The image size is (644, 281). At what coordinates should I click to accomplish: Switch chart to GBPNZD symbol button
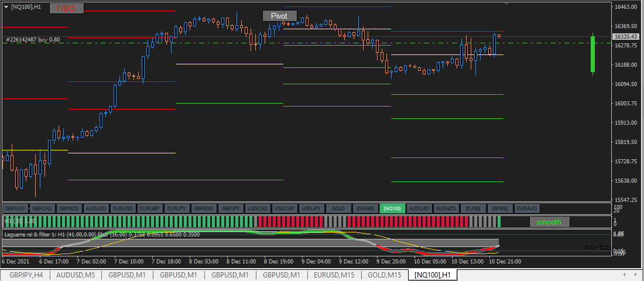click(70, 208)
